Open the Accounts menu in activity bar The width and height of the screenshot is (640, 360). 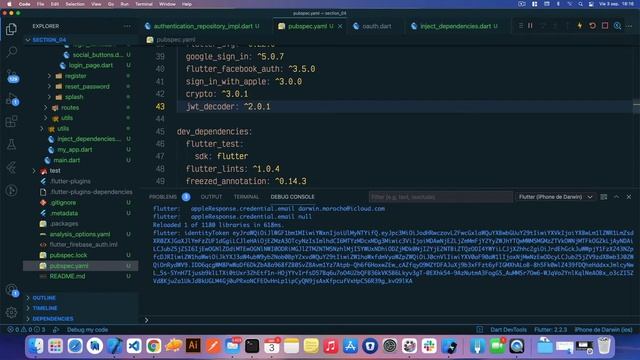click(x=11, y=290)
